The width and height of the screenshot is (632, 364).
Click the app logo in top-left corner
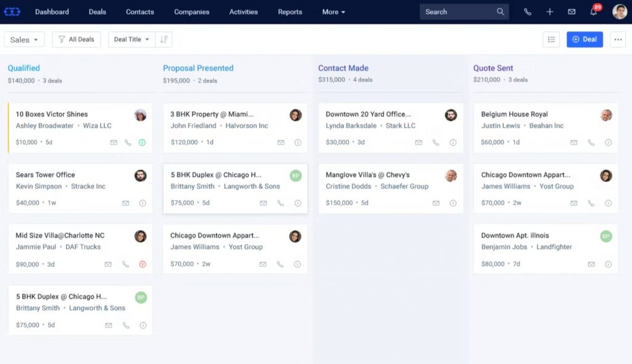[12, 12]
